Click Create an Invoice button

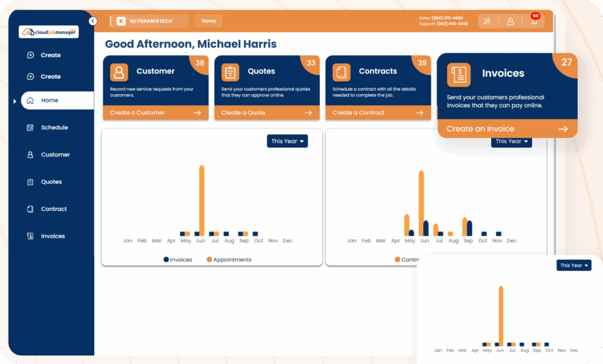pos(506,129)
